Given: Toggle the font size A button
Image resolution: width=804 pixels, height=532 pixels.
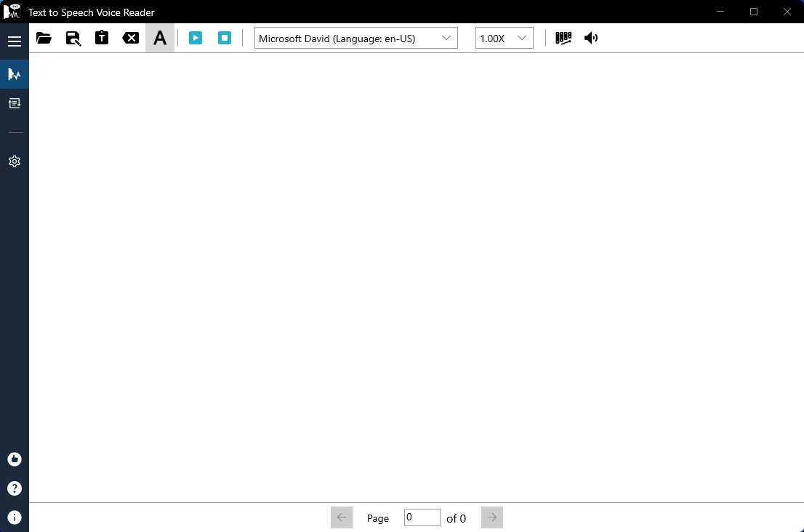Looking at the screenshot, I should pos(160,38).
